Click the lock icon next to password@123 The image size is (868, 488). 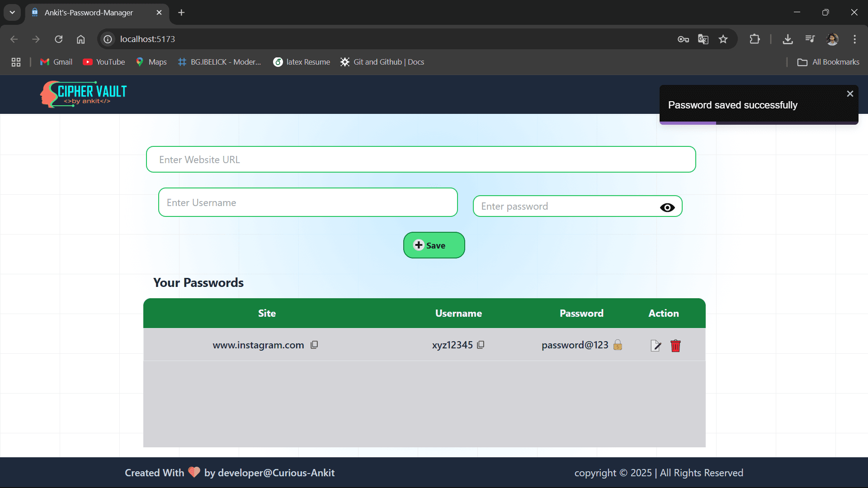(x=618, y=345)
